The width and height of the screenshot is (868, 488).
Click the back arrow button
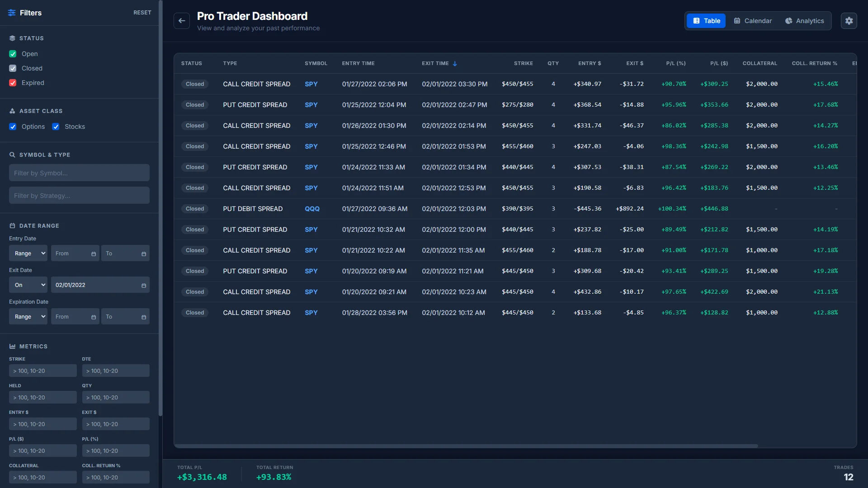coord(182,21)
